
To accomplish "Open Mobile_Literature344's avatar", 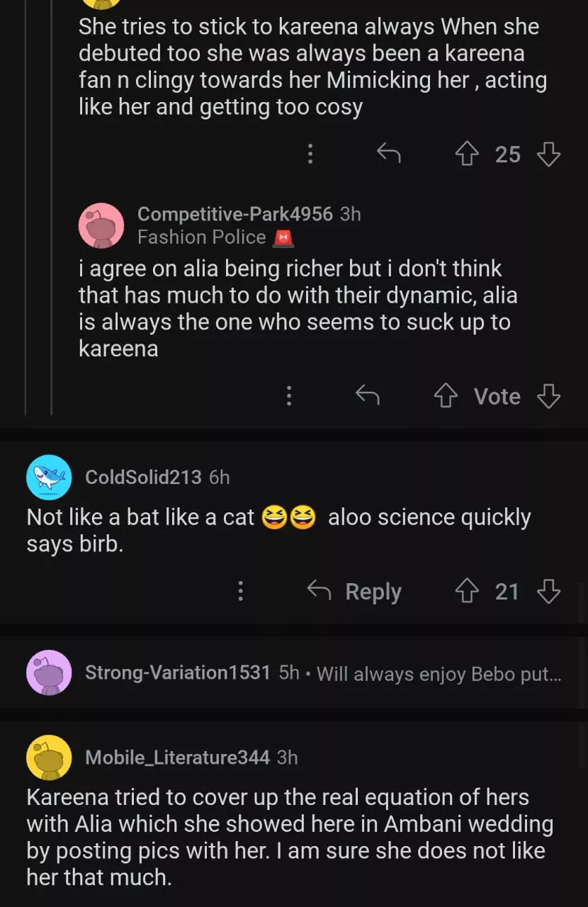I will tap(49, 757).
